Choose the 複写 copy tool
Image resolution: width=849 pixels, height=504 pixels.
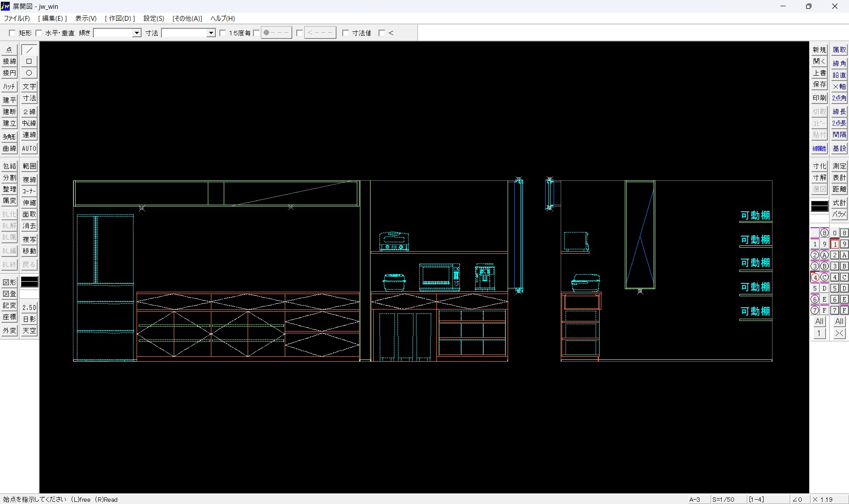[29, 239]
